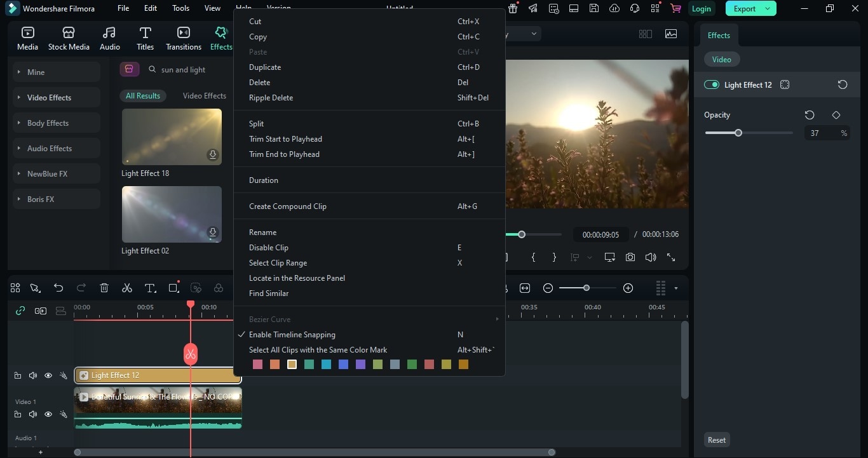Expand the Boris FX category
This screenshot has height=458, width=868.
[57, 199]
